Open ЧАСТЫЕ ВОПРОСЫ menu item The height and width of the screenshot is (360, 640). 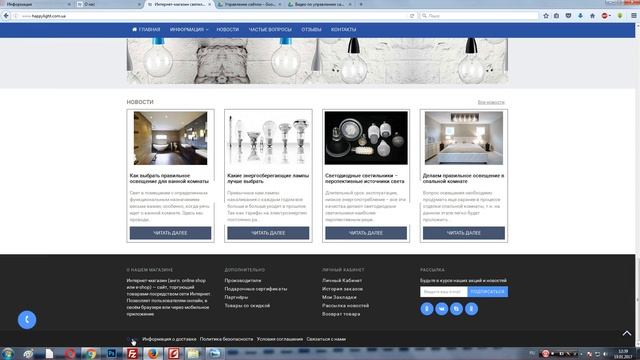point(270,30)
